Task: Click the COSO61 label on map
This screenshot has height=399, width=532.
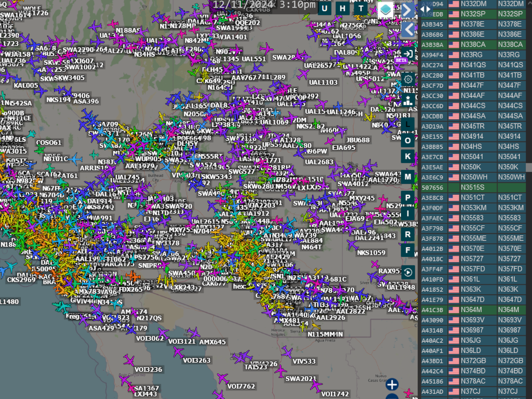Action: 49,143
